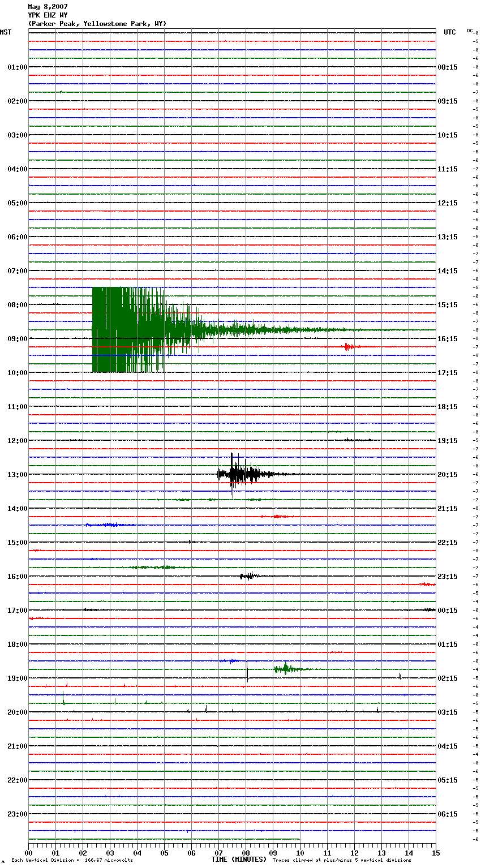Click the "08:15" UTC time label

pos(448,67)
